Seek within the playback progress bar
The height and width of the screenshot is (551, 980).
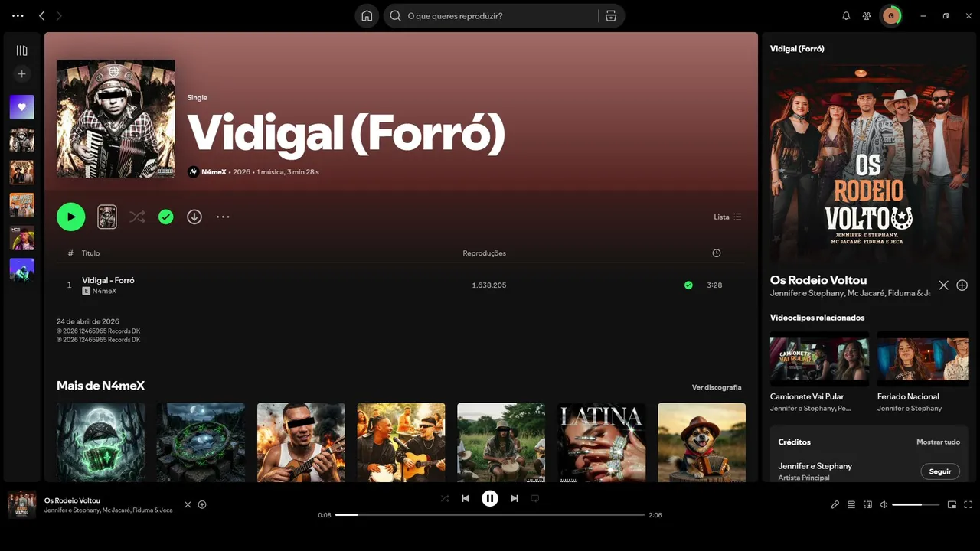point(490,515)
